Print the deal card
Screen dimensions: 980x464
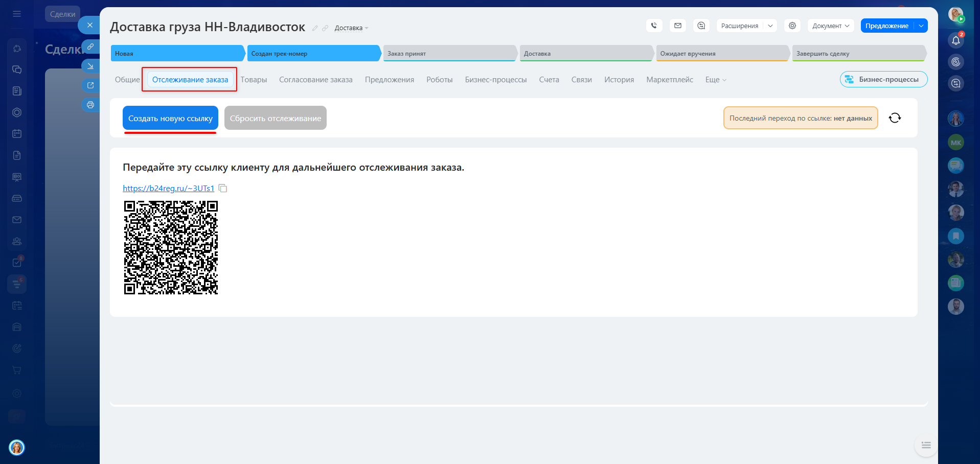click(x=90, y=105)
